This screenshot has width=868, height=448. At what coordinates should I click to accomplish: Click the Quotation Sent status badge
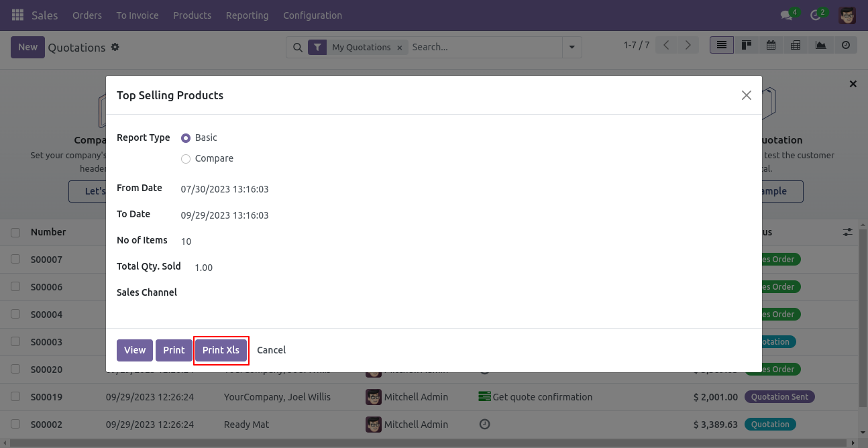click(x=780, y=396)
